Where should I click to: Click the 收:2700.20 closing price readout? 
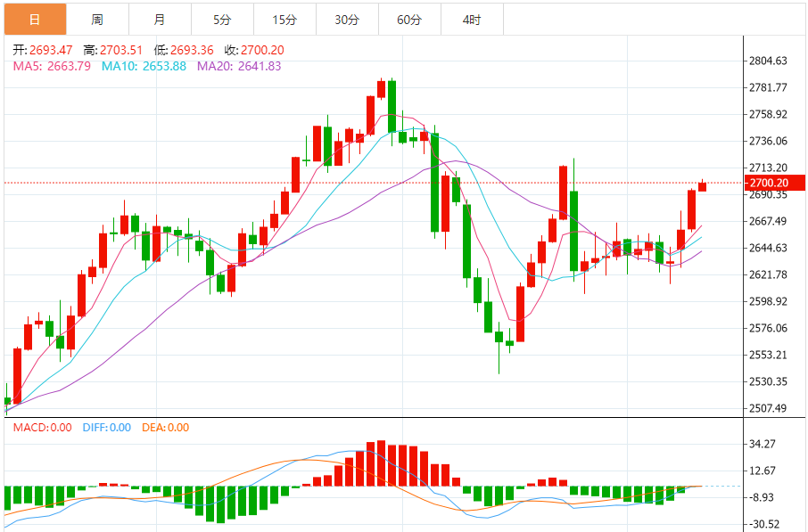(254, 50)
